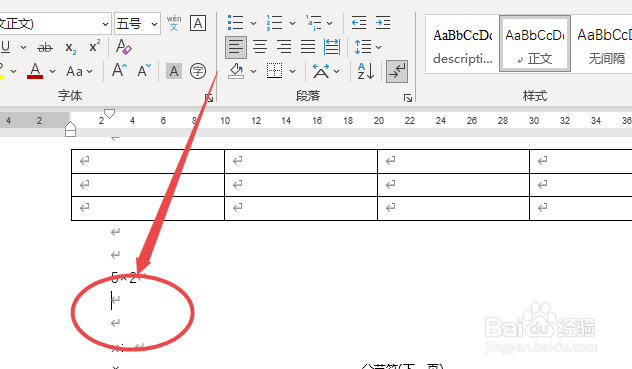Image resolution: width=632 pixels, height=369 pixels.
Task: Align text left
Action: pyautogui.click(x=236, y=47)
